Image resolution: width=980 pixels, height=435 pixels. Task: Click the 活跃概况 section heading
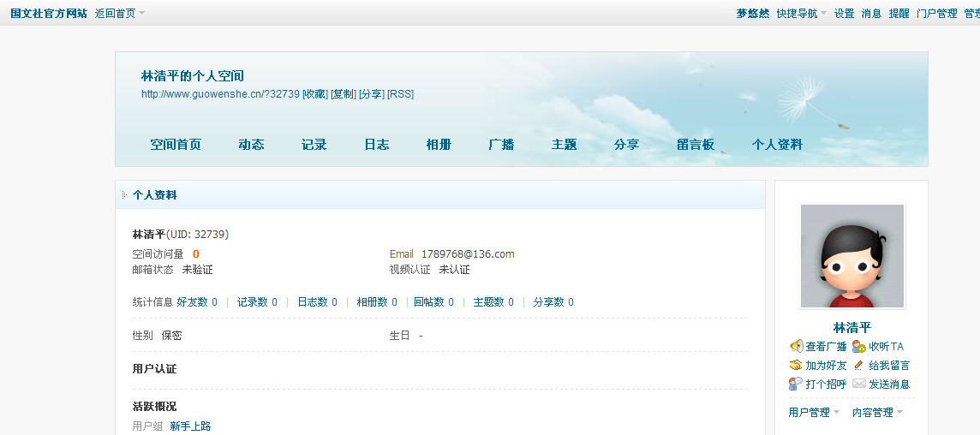coord(154,406)
